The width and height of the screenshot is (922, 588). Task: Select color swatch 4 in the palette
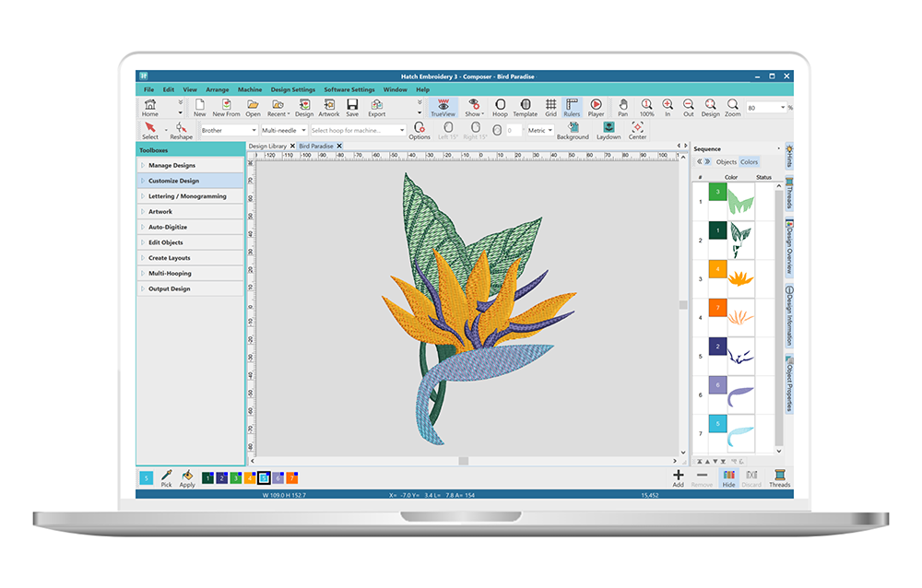250,477
